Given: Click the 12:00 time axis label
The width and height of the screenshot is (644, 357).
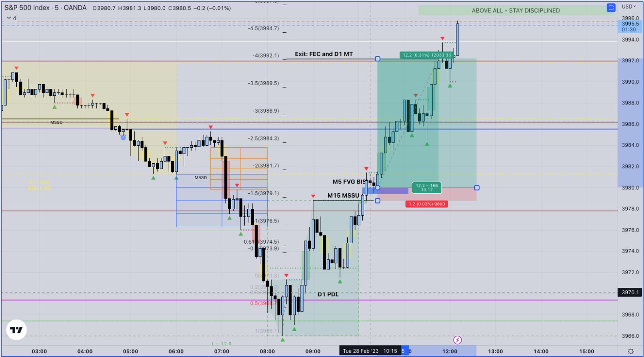Looking at the screenshot, I should coord(450,351).
